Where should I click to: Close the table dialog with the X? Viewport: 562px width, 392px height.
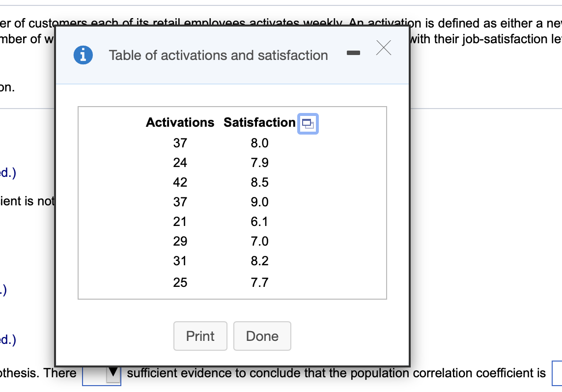[x=384, y=47]
